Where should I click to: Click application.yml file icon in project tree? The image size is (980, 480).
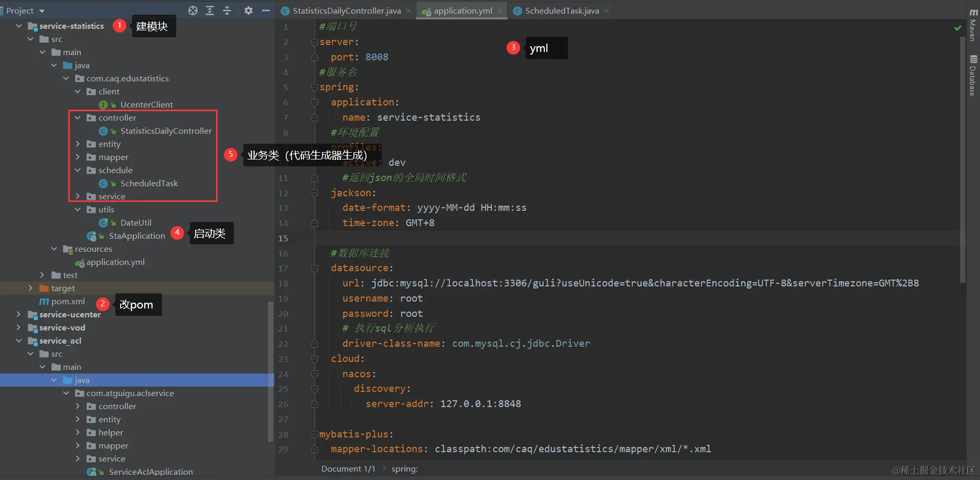coord(80,262)
